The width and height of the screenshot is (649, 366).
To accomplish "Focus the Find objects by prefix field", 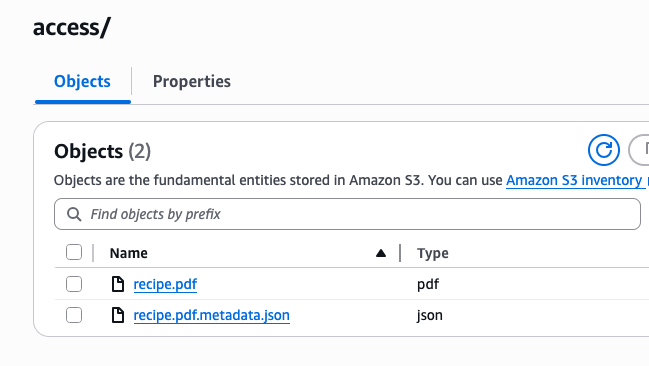I will point(347,214).
